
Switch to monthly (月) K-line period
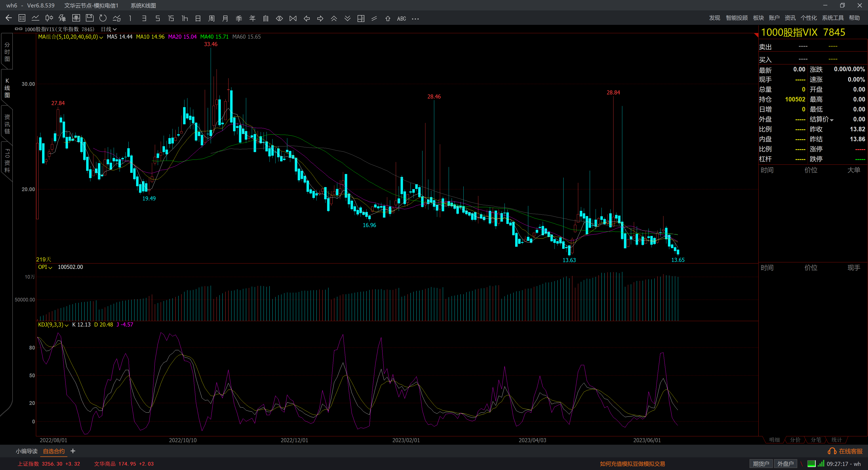click(x=225, y=19)
